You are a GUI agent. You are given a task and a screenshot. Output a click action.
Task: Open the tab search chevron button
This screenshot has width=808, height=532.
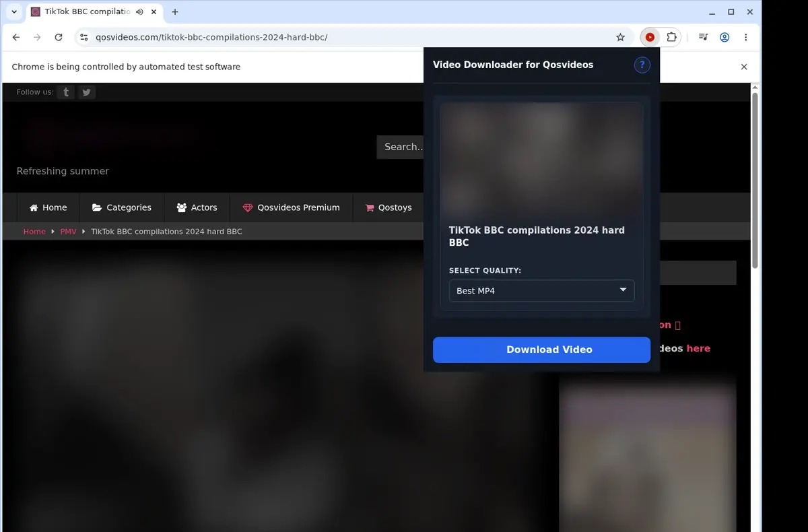click(14, 12)
